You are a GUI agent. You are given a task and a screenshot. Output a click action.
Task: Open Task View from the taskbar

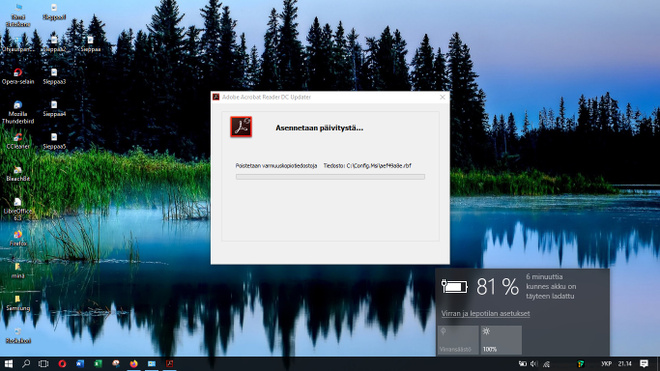[44, 364]
